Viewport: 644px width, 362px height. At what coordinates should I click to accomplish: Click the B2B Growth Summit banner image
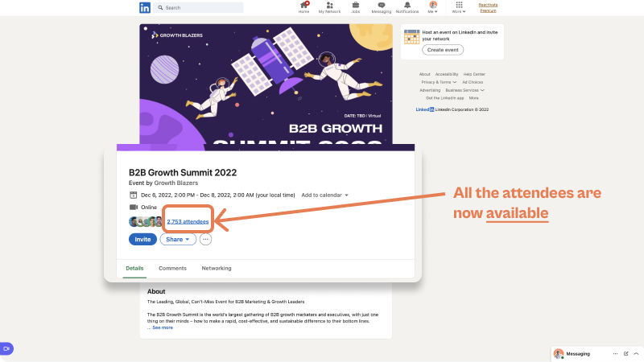pos(266,84)
